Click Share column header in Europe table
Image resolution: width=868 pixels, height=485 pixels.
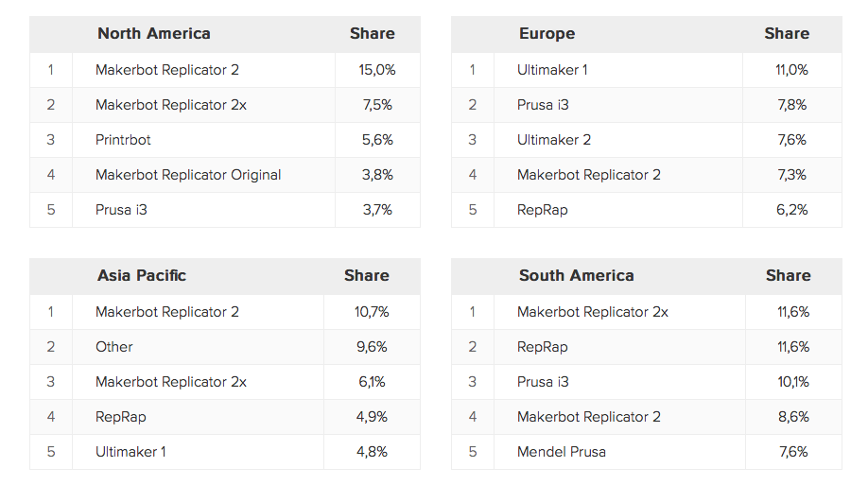787,34
